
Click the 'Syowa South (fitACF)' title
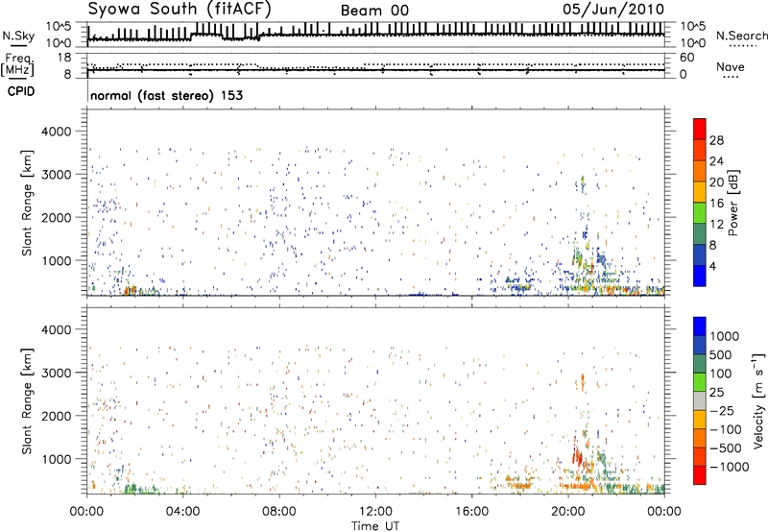coord(179,9)
